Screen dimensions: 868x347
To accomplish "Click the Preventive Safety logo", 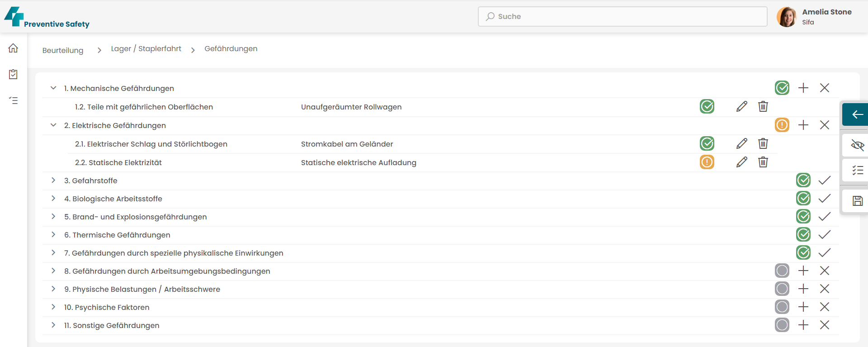I will 47,17.
